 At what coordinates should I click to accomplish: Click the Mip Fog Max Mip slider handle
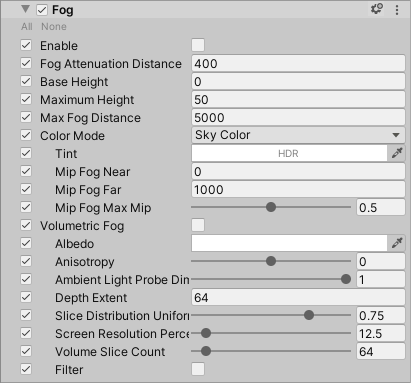[x=271, y=207]
